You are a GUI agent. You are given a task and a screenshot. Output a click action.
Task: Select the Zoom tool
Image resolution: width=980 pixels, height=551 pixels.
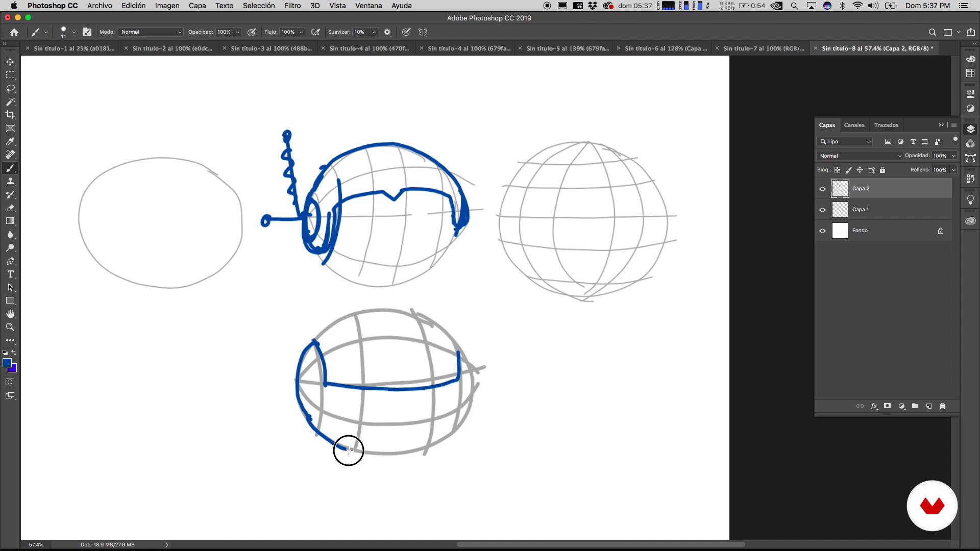[10, 328]
